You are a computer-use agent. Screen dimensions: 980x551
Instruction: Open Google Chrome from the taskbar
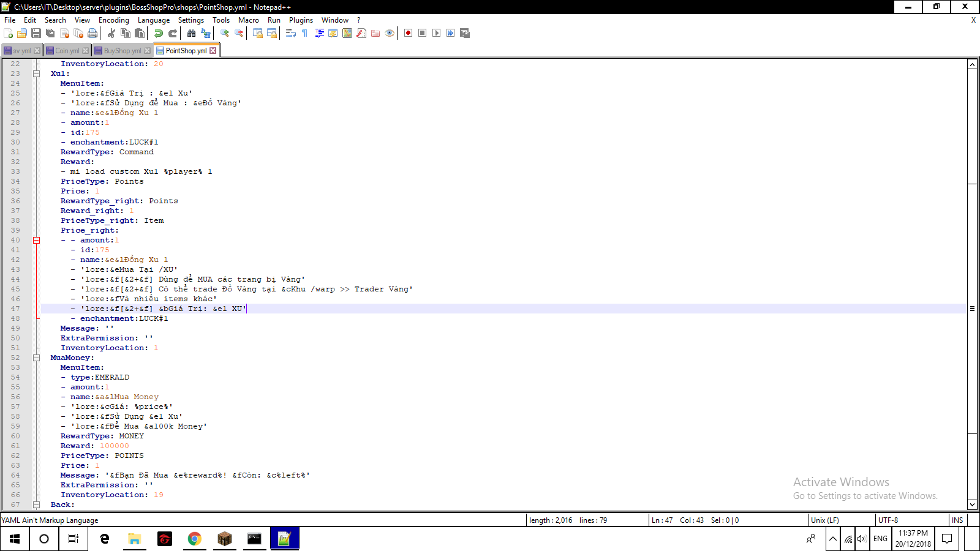195,539
